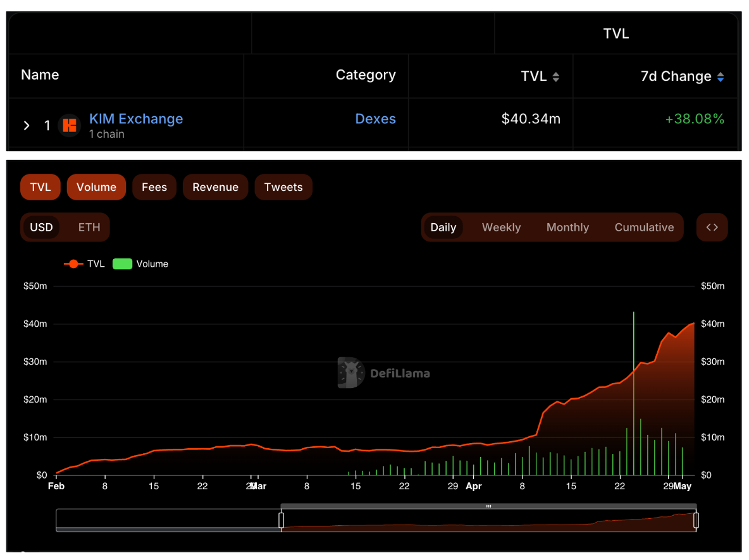Sort table by 7d Change arrows
The image size is (749, 560).
point(721,76)
